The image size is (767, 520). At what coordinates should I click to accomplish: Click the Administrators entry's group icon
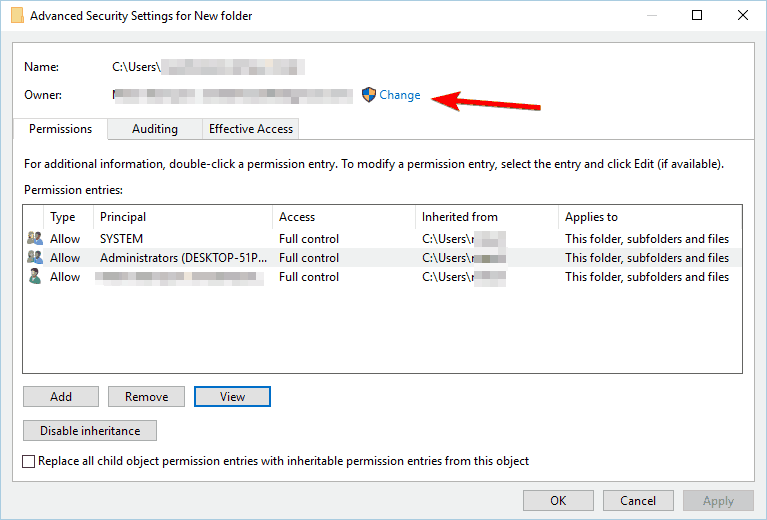pyautogui.click(x=35, y=258)
